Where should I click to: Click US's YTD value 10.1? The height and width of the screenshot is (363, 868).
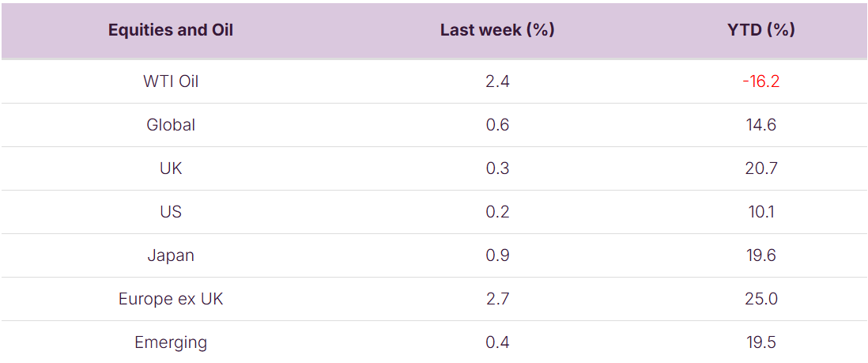760,212
